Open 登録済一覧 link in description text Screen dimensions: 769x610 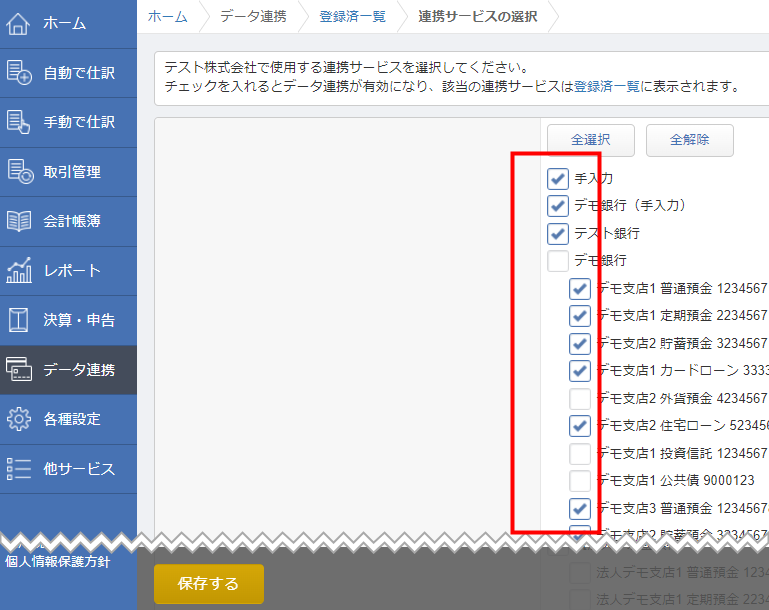(607, 87)
